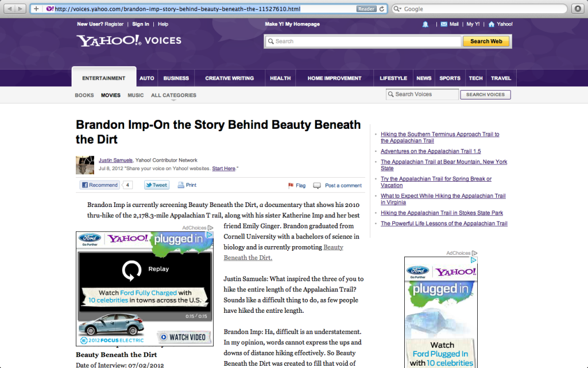Click the author's avatar thumbnail

pyautogui.click(x=85, y=165)
